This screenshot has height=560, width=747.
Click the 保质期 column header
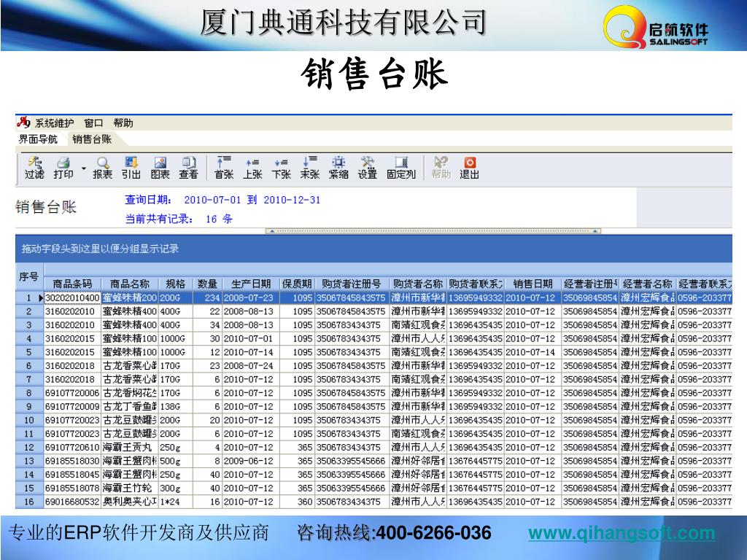click(x=297, y=284)
